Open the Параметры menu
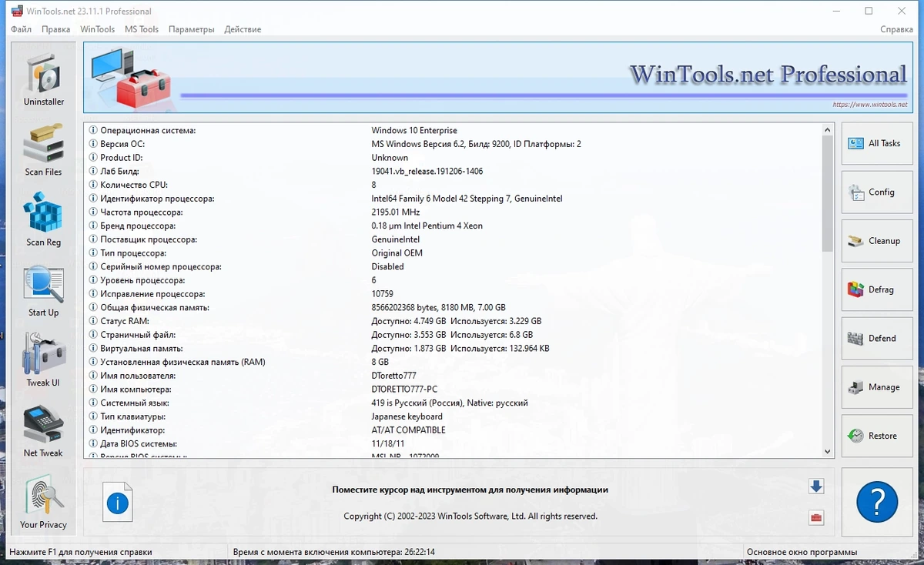This screenshot has height=565, width=924. click(192, 29)
